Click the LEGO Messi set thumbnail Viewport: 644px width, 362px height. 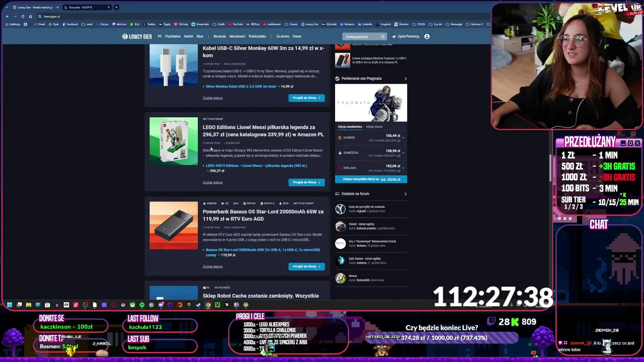tap(174, 141)
